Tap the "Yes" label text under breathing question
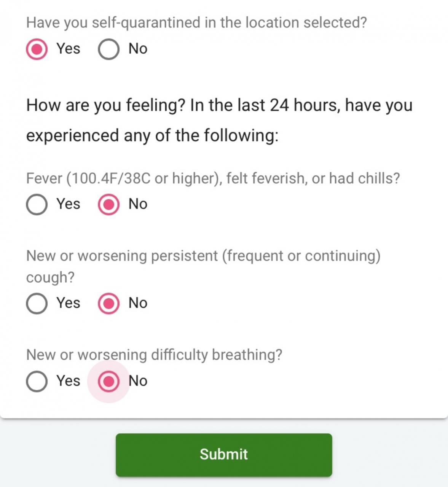This screenshot has height=487, width=448. 68,381
